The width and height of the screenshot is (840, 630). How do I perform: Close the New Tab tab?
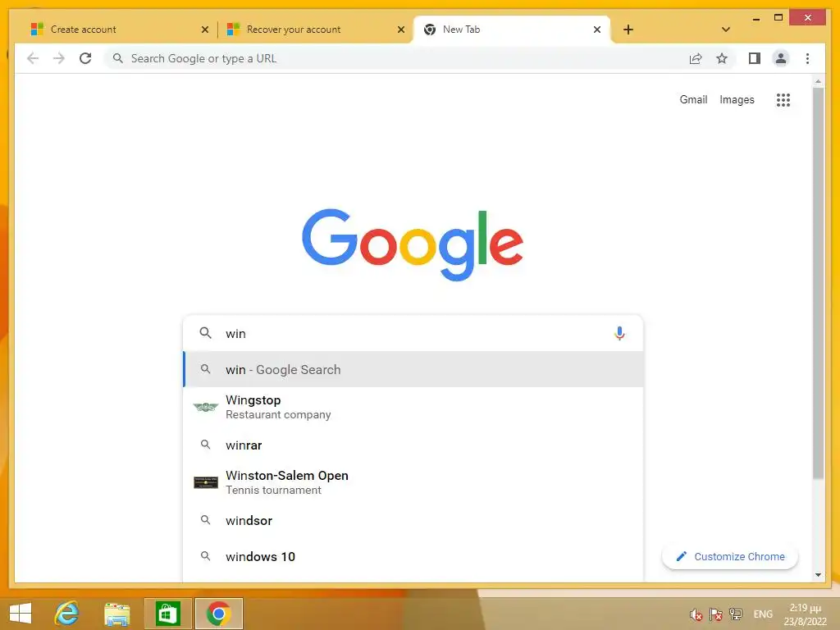(x=597, y=30)
